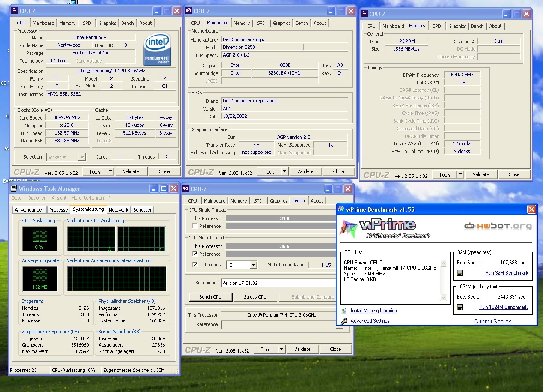Click the Submit Scores link in wPrime

[x=492, y=321]
